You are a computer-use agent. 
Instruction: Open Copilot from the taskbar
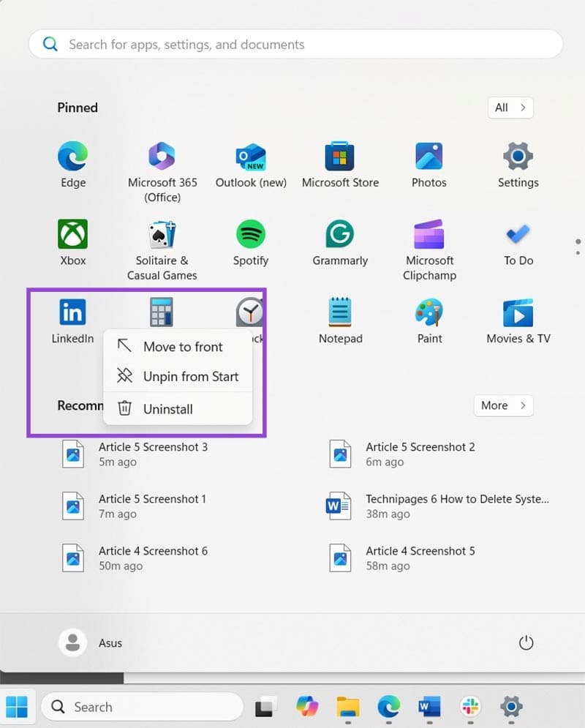coord(306,707)
